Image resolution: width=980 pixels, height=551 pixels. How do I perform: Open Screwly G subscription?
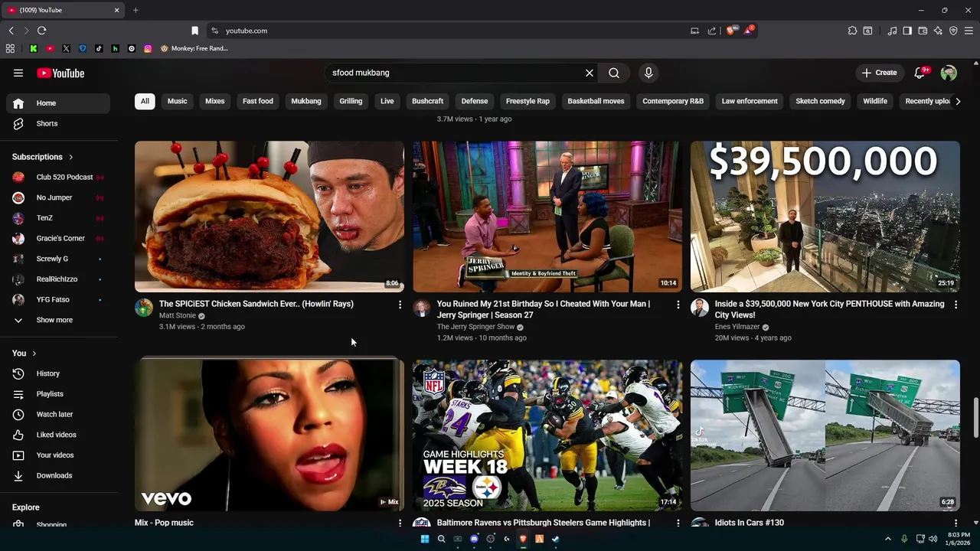pyautogui.click(x=58, y=259)
